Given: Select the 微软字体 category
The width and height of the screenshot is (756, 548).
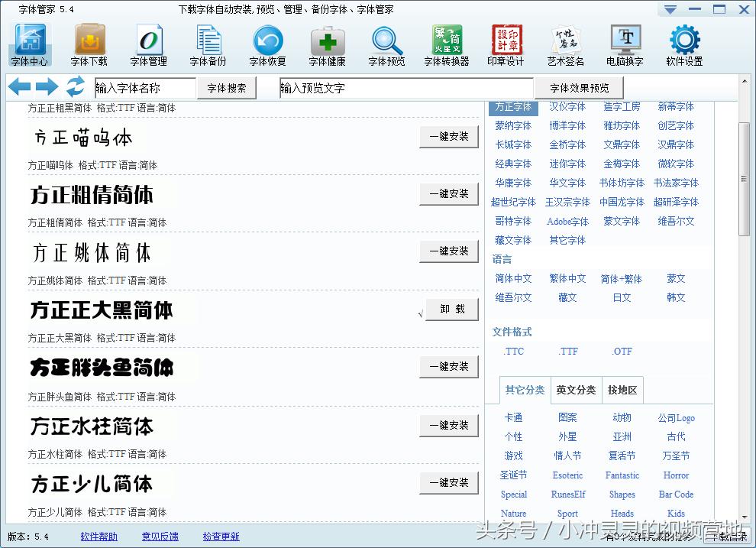Looking at the screenshot, I should click(676, 164).
